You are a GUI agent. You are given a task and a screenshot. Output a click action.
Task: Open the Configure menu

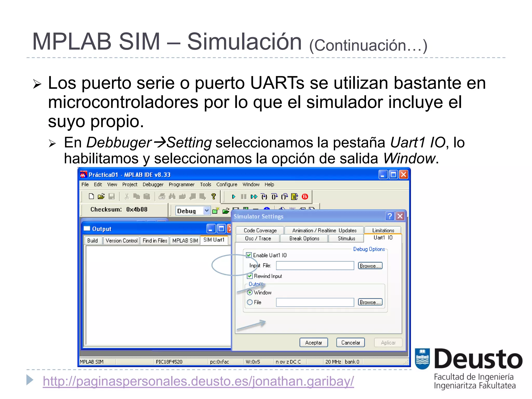[227, 184]
